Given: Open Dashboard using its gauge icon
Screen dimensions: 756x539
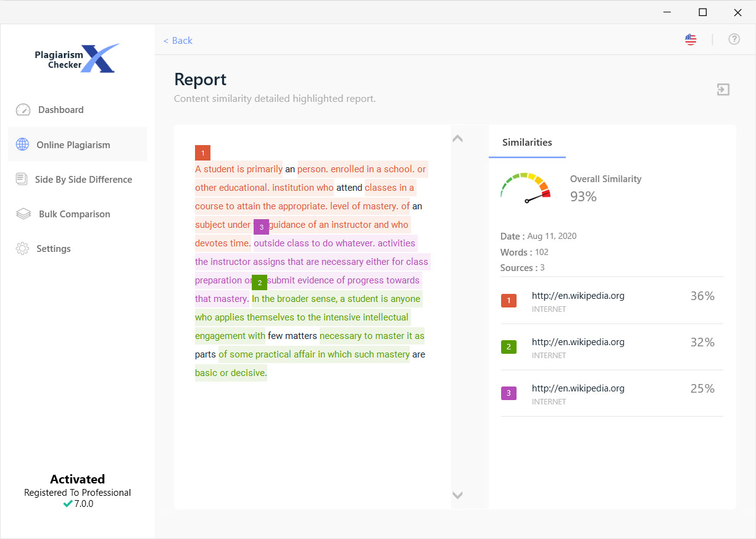Looking at the screenshot, I should (x=22, y=109).
